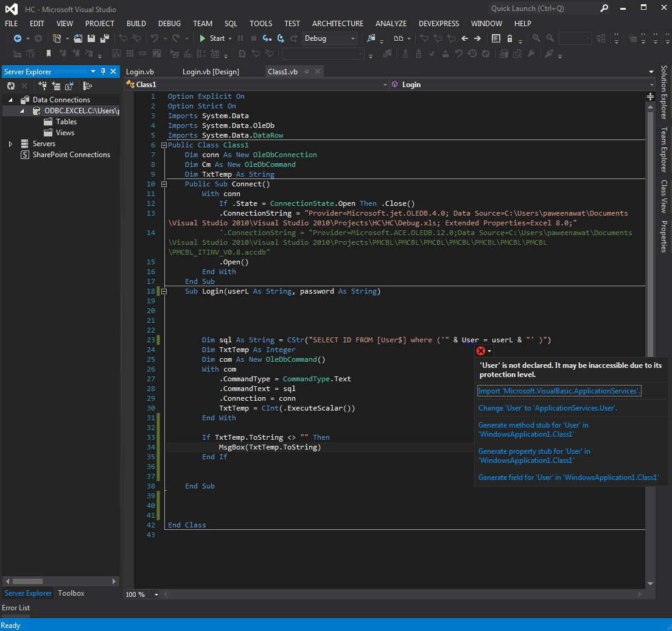Click Change 'User' to 'ApplicationServices.User' suggestion
Screen dimensions: 672x631
coord(548,408)
